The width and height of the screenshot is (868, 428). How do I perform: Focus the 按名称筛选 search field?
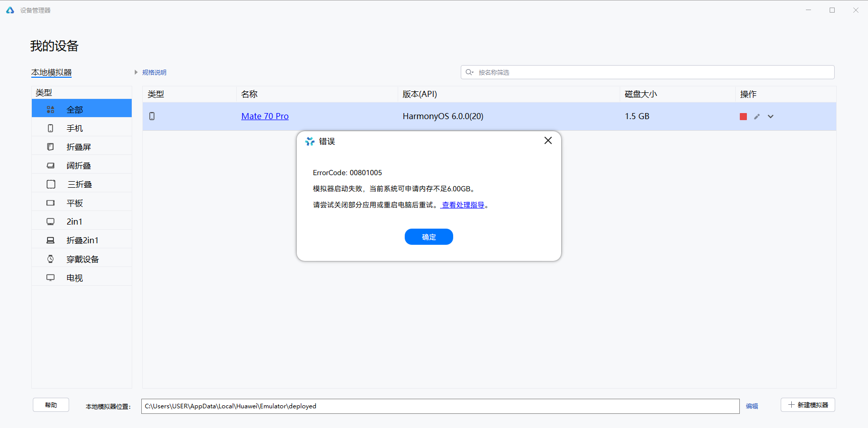click(x=647, y=72)
